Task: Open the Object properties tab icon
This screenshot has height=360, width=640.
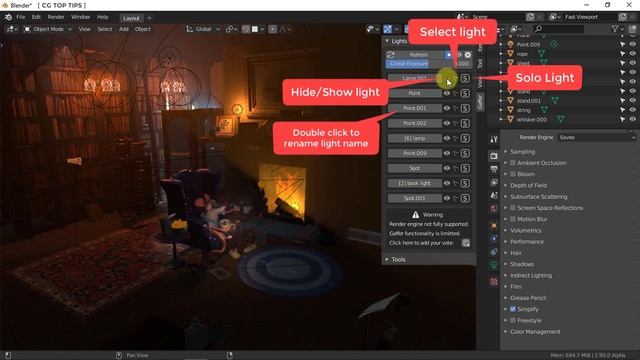Action: click(x=494, y=225)
